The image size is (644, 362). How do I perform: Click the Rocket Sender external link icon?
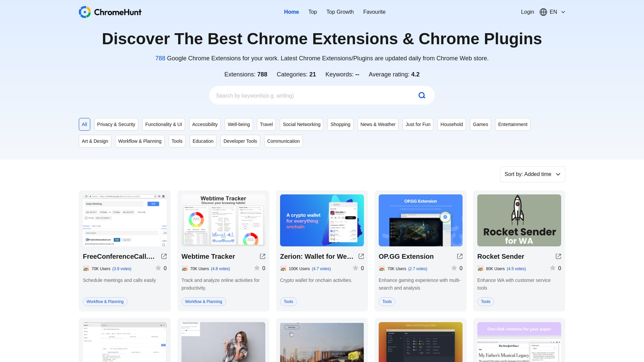click(x=558, y=256)
